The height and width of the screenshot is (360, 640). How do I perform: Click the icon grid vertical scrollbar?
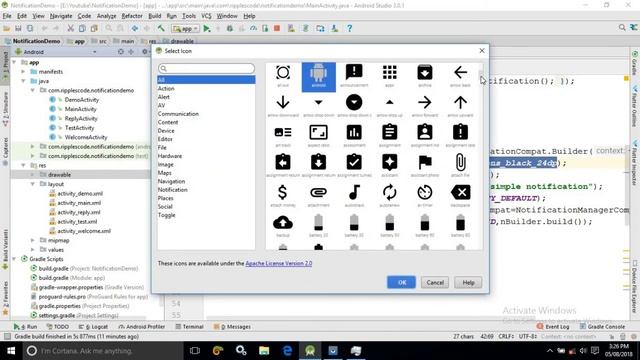(x=481, y=155)
